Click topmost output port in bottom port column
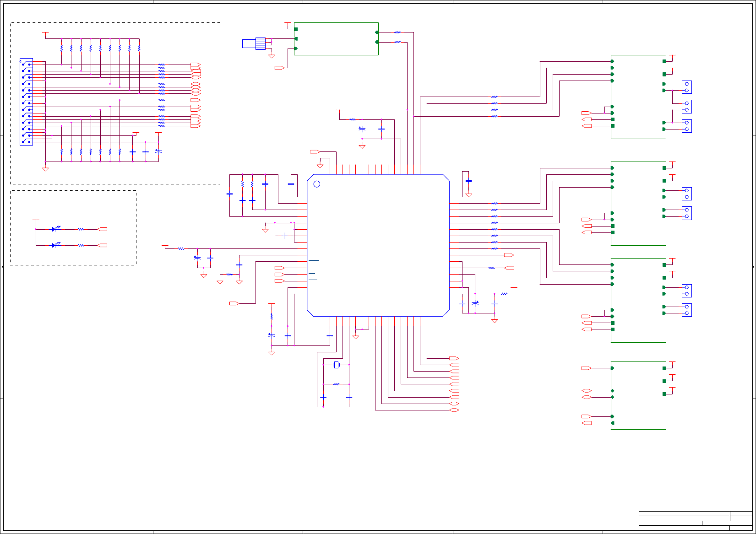 point(454,358)
